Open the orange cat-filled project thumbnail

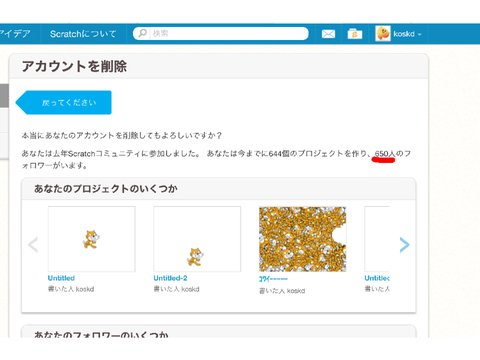(x=303, y=239)
